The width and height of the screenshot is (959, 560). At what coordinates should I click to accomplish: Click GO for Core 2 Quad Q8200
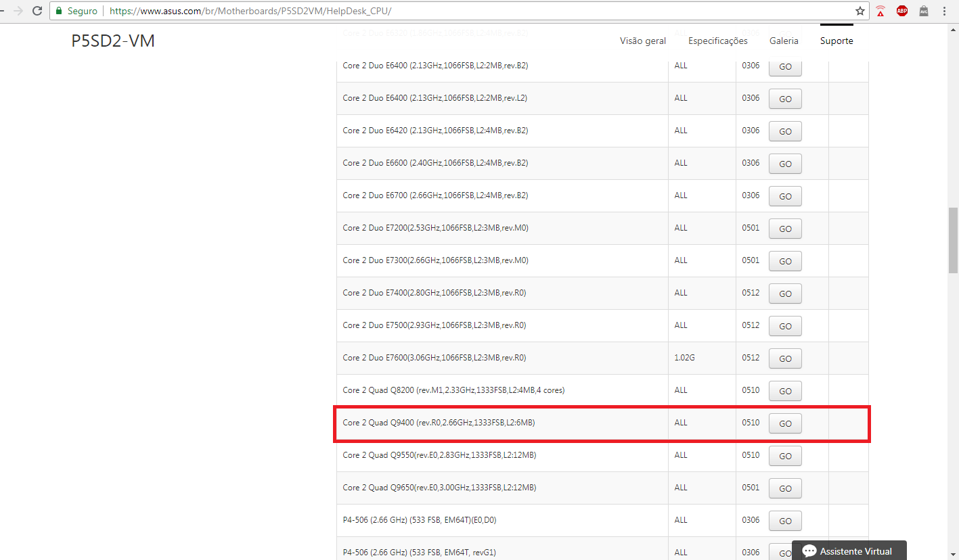(785, 391)
